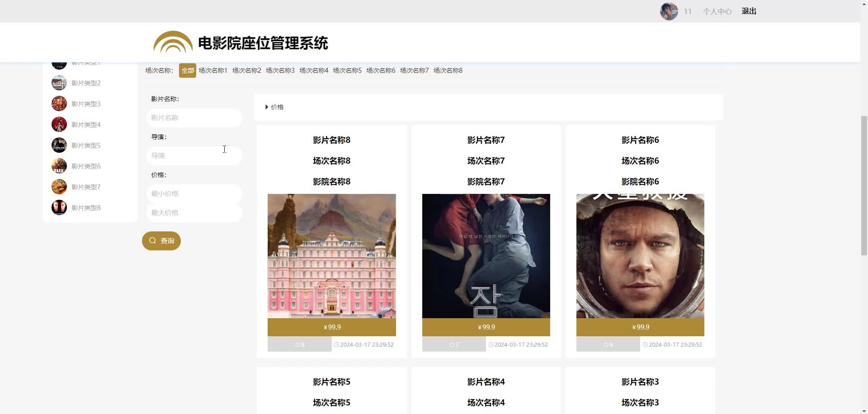Filter by 场次名称6
Image resolution: width=868 pixels, height=414 pixels.
(381, 71)
